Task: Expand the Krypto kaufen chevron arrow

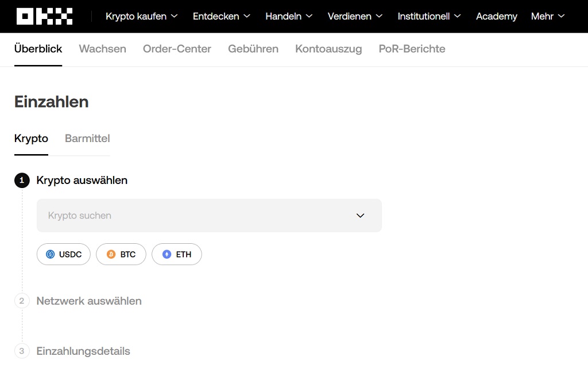Action: point(174,16)
